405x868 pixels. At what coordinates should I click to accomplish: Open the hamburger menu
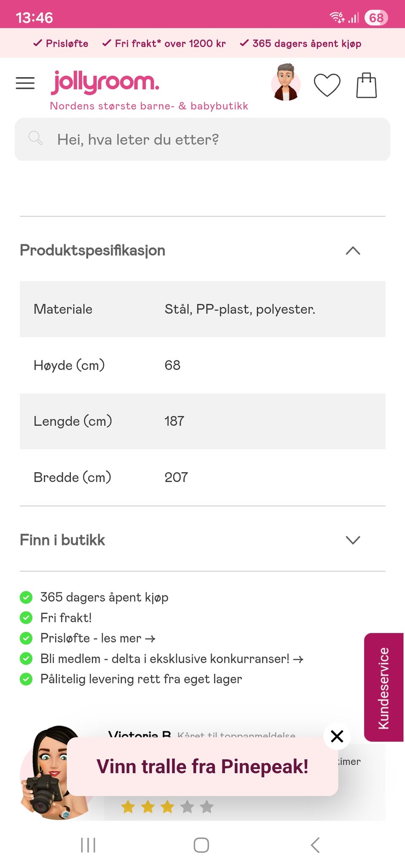point(25,83)
